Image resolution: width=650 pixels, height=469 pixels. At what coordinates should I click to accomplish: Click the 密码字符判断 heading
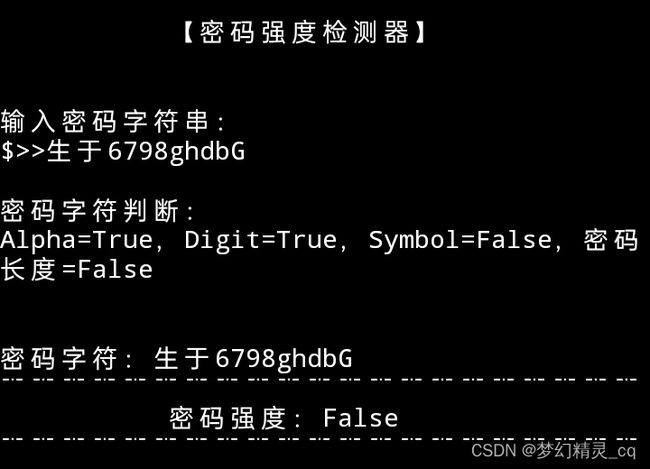[x=90, y=211]
